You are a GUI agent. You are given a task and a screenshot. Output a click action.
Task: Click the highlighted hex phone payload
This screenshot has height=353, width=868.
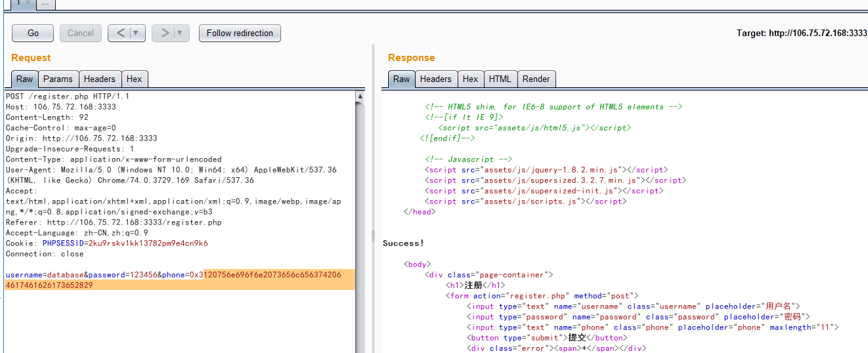(181, 280)
